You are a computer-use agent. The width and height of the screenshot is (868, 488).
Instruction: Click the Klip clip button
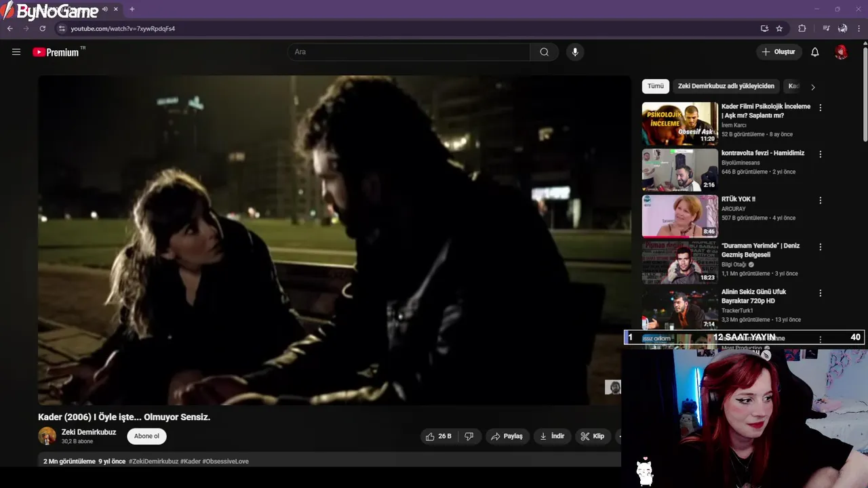point(592,436)
